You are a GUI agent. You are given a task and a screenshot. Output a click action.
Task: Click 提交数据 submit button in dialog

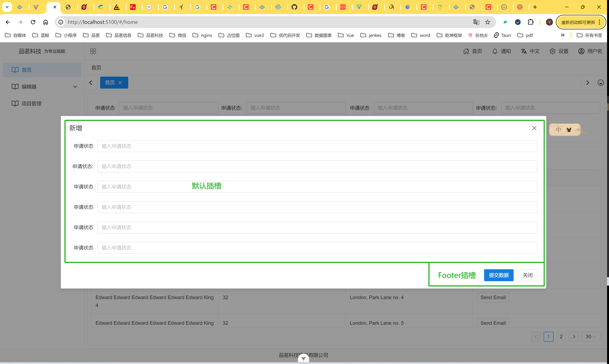coord(499,275)
